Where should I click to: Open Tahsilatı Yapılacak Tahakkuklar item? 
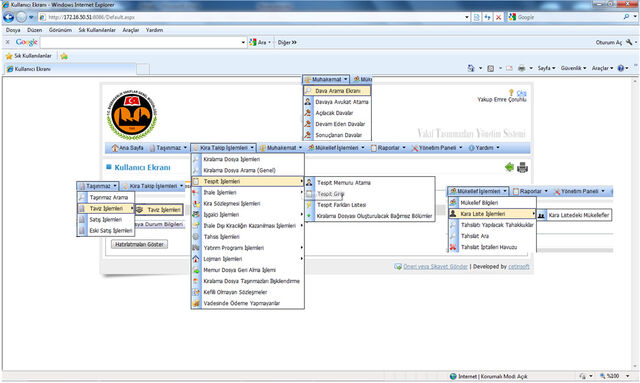pyautogui.click(x=492, y=225)
